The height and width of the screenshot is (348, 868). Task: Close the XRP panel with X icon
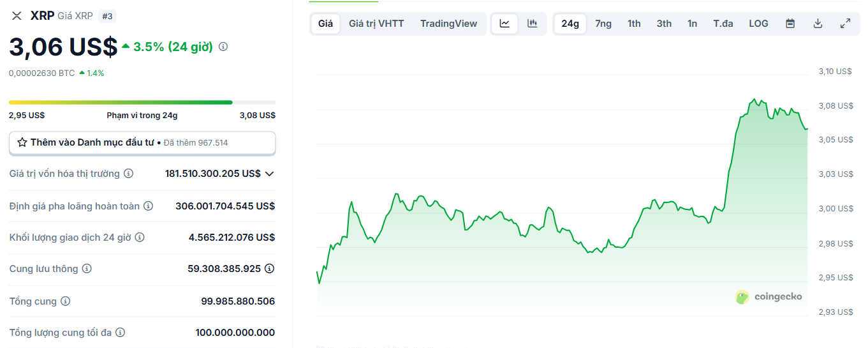[17, 16]
